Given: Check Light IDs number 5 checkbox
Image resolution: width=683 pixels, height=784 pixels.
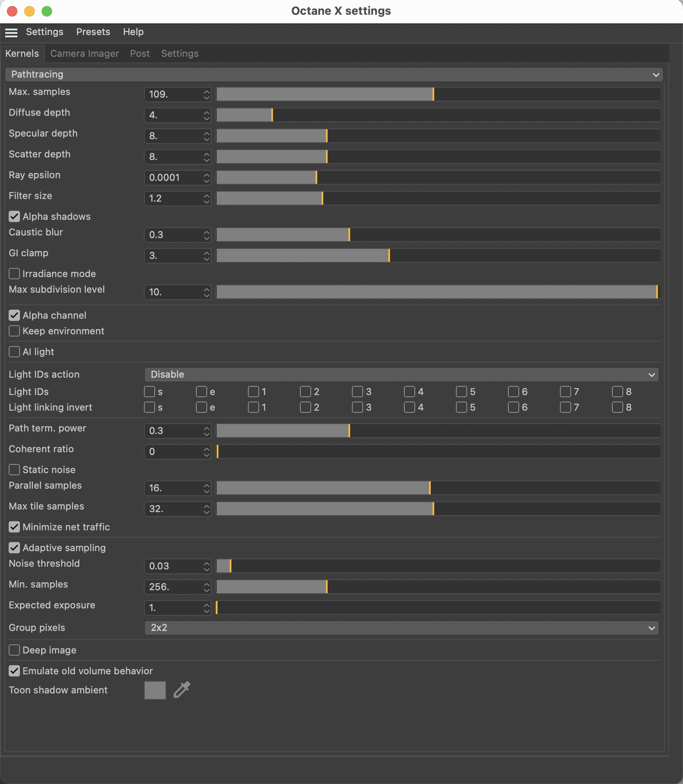Looking at the screenshot, I should 462,392.
